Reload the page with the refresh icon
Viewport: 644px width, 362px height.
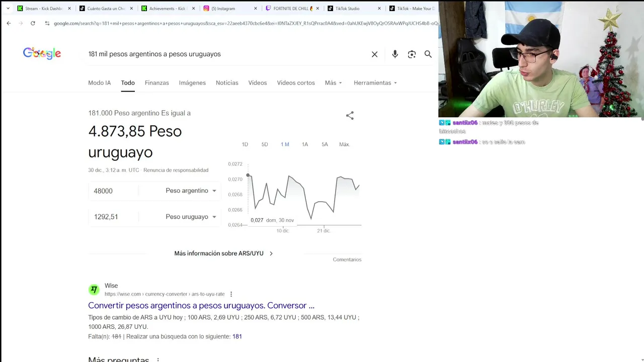pyautogui.click(x=33, y=23)
